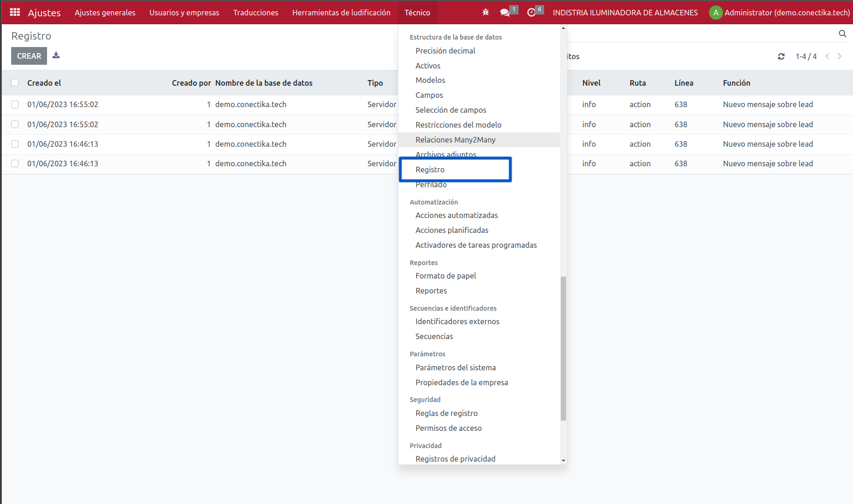Go to previous page arrow
This screenshot has height=504, width=853.
point(827,56)
